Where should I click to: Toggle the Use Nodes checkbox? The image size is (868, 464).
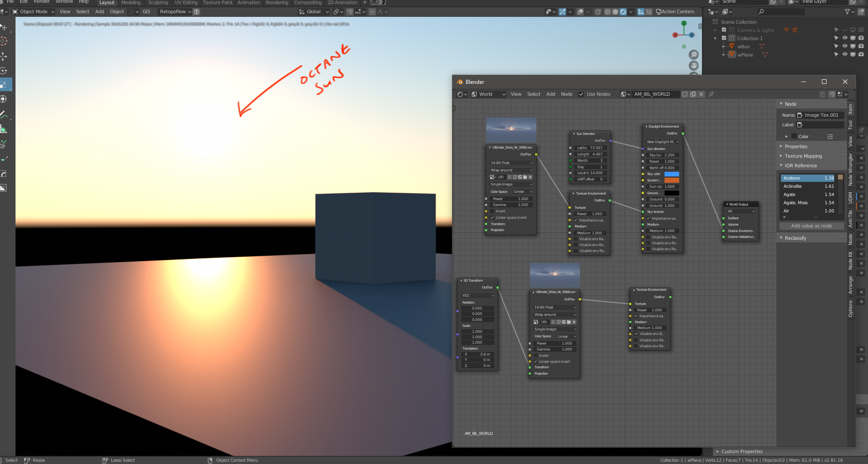pos(581,94)
